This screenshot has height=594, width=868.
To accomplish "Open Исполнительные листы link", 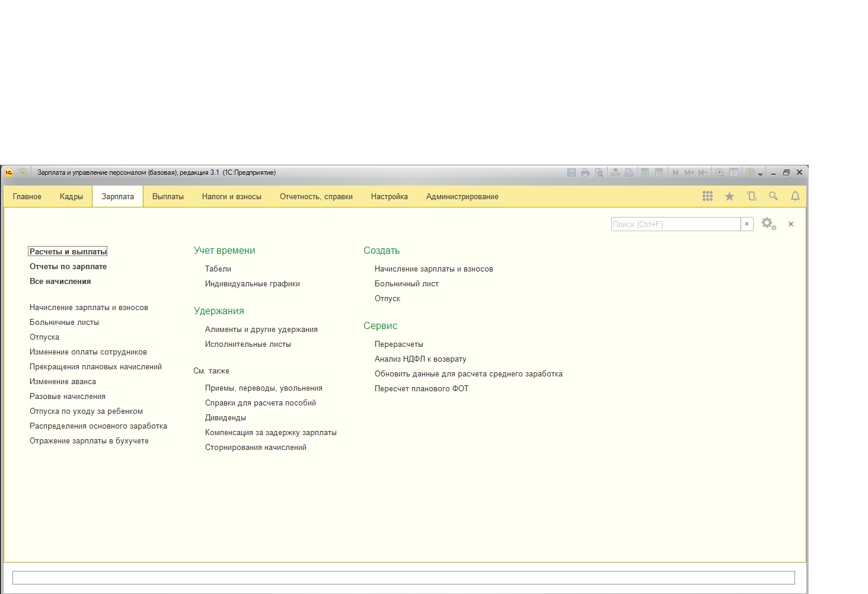I will tap(248, 344).
